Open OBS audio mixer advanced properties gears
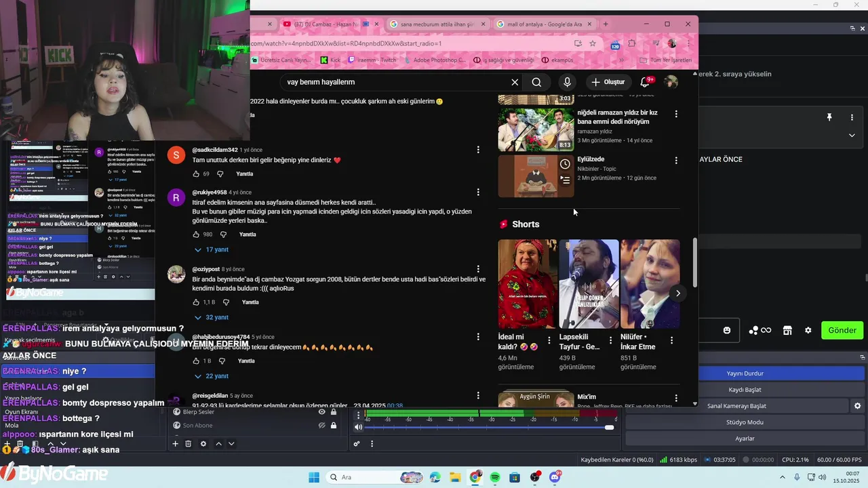Viewport: 868px width, 488px height. 357,444
